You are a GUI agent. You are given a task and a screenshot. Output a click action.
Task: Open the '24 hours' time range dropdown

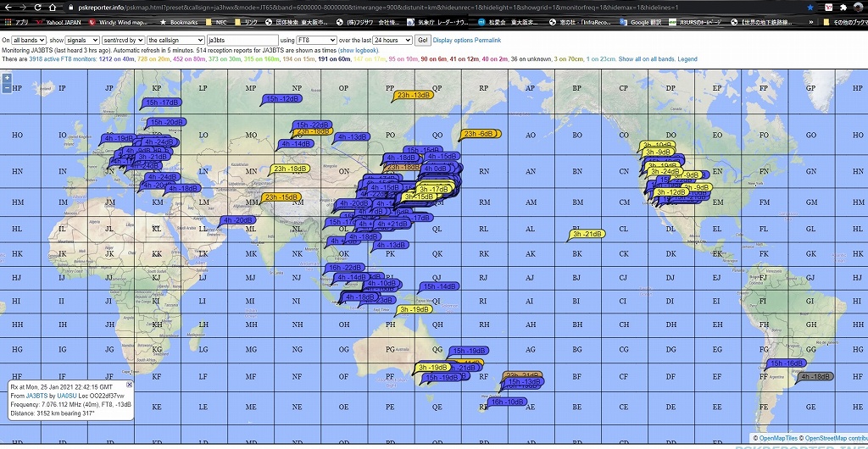coord(392,41)
